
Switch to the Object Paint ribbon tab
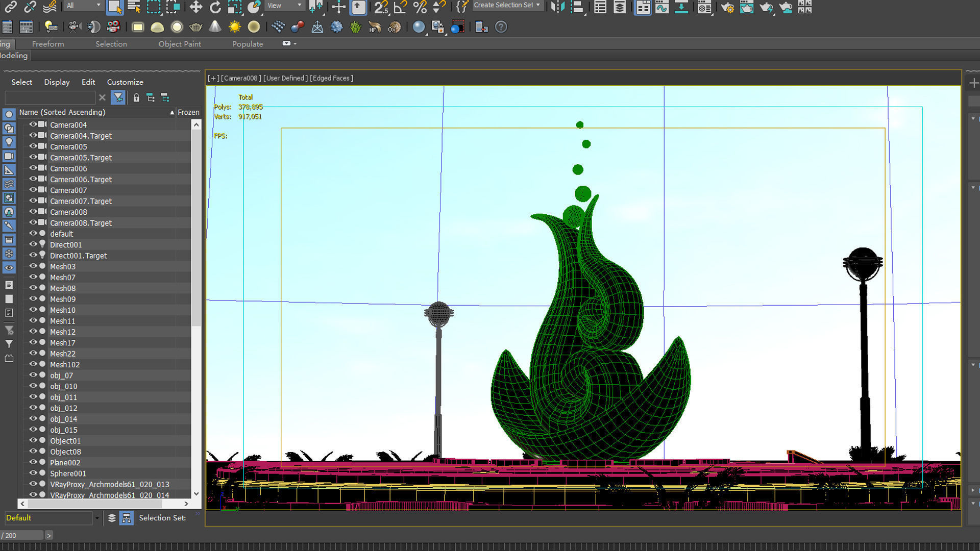click(180, 44)
